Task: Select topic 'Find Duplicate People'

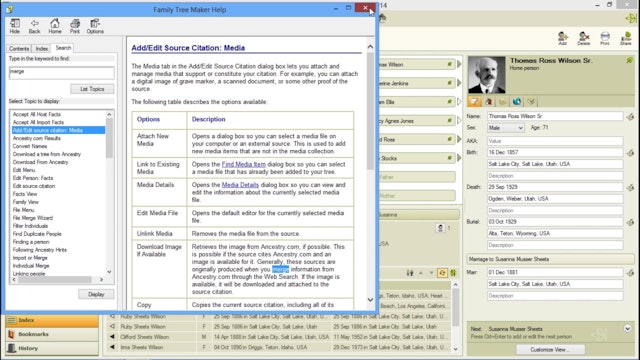Action: click(x=37, y=234)
